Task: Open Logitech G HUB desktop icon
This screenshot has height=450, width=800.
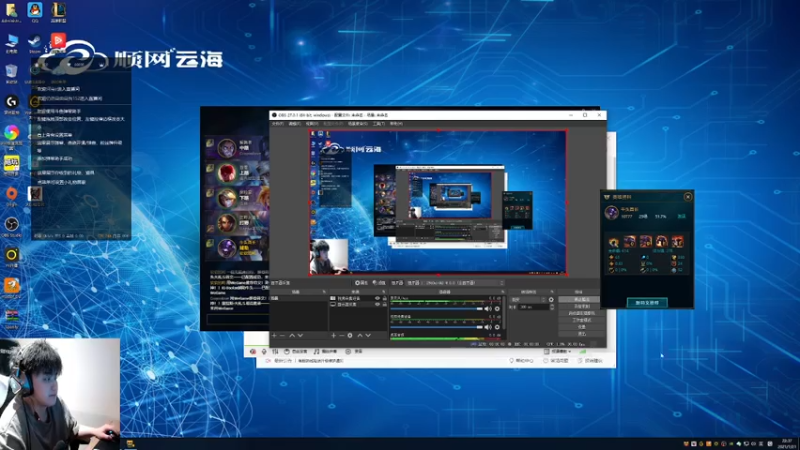Action: [x=11, y=104]
